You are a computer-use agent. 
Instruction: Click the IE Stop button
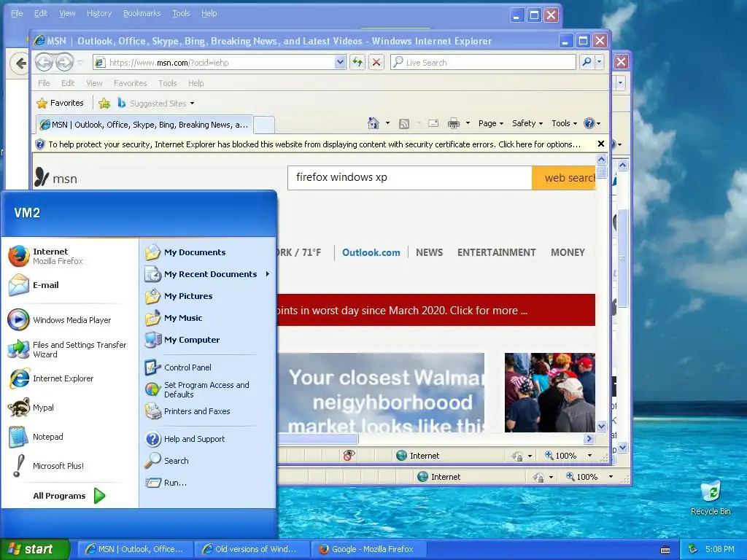coord(376,63)
